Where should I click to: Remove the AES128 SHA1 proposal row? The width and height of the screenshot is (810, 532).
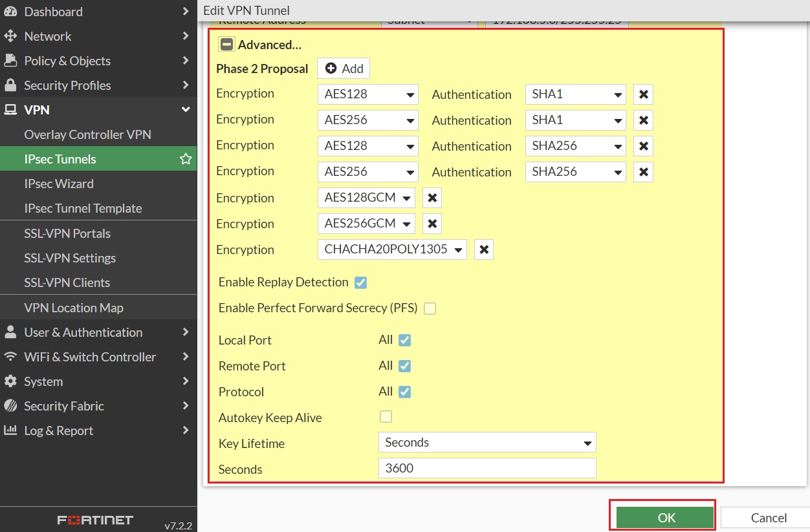tap(643, 94)
